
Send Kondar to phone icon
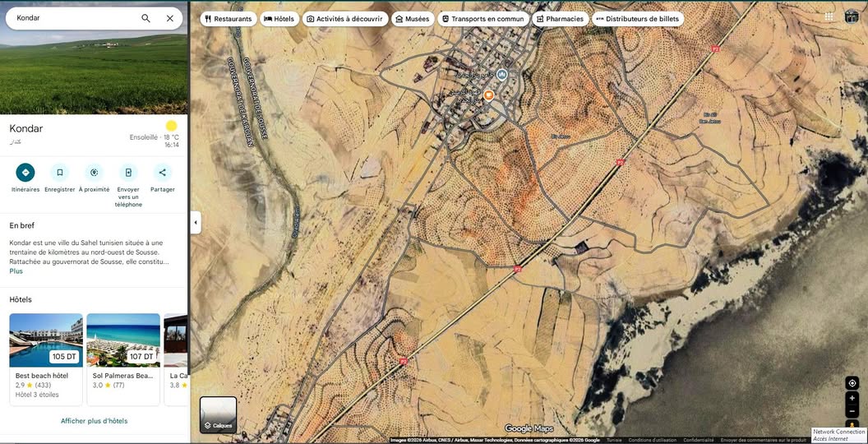128,173
